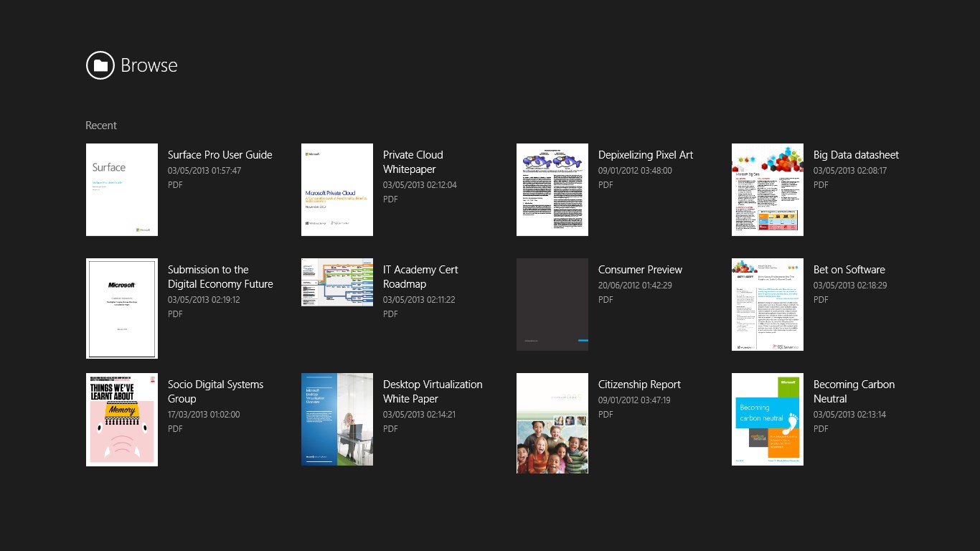Click the Browse page title
980x551 pixels.
pyautogui.click(x=150, y=65)
